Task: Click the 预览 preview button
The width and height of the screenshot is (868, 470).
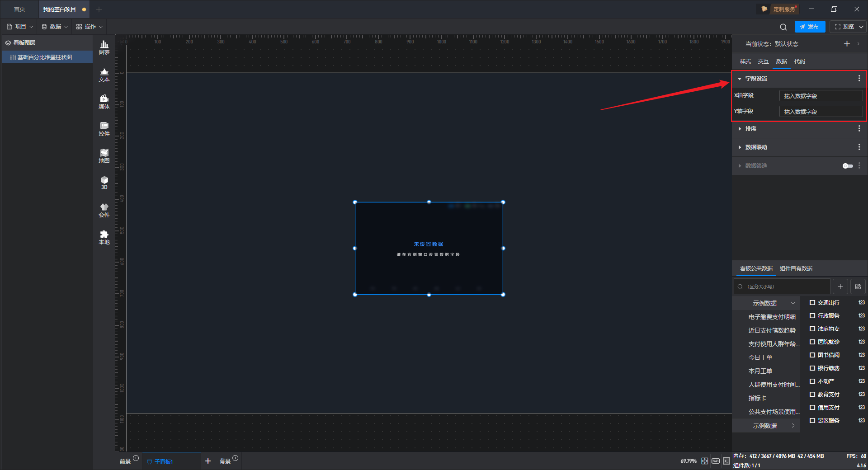Action: pyautogui.click(x=844, y=27)
